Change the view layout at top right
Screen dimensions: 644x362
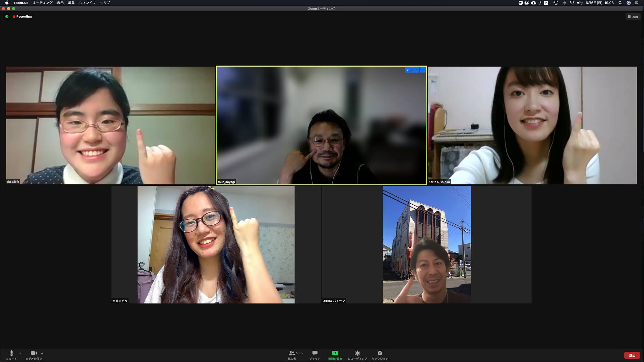tap(633, 17)
